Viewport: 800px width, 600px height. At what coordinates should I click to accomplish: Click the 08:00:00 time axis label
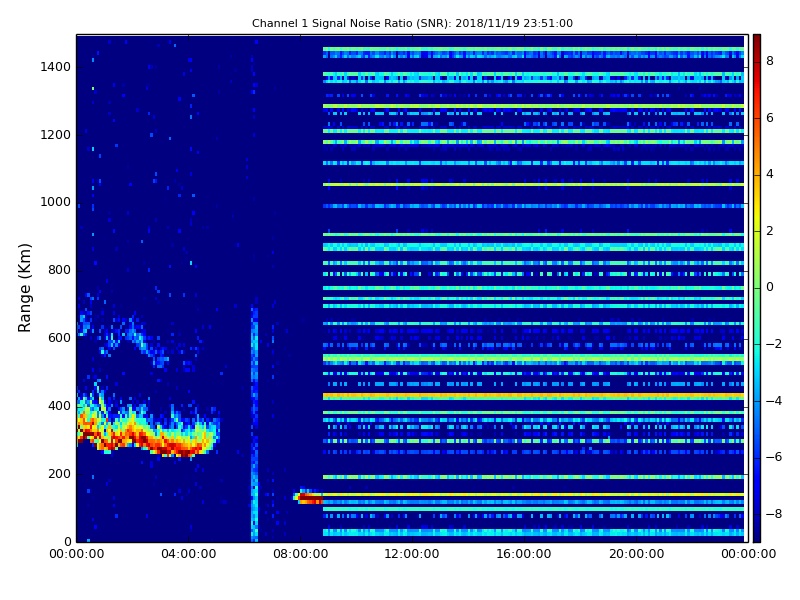pyautogui.click(x=301, y=554)
